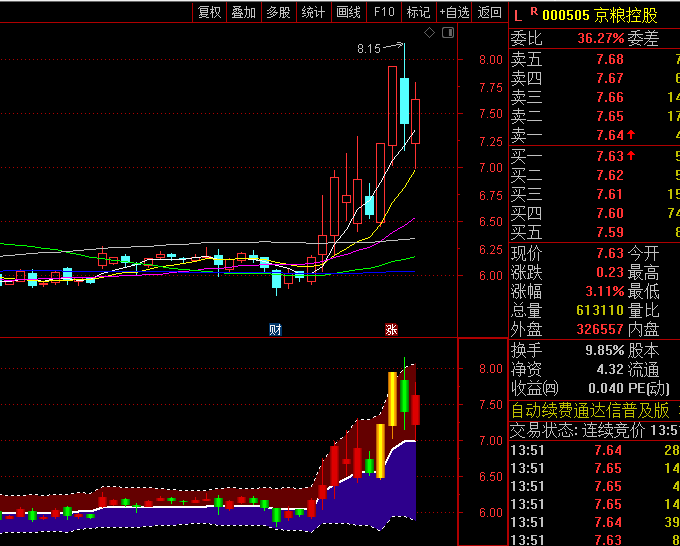
Task: Click the 8.15 high price label
Action: [369, 48]
